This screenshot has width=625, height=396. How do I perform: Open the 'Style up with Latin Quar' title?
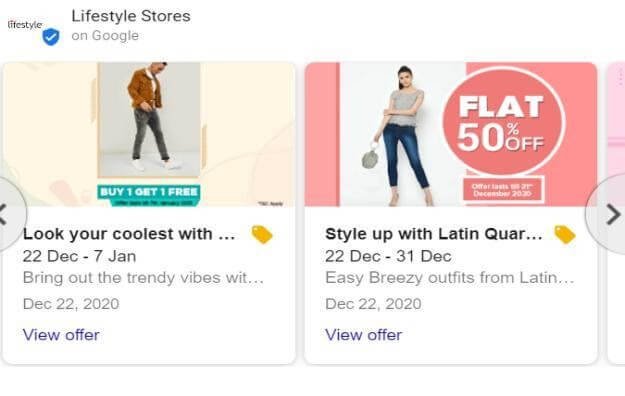(434, 234)
